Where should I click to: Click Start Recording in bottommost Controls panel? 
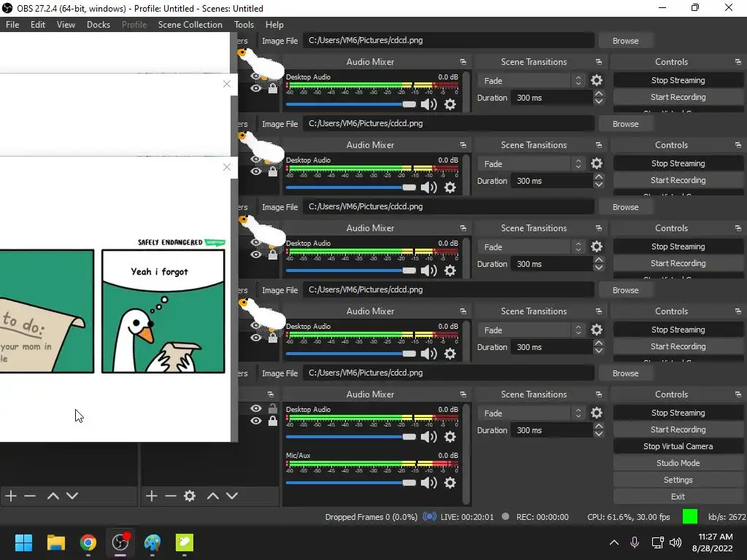pyautogui.click(x=678, y=429)
